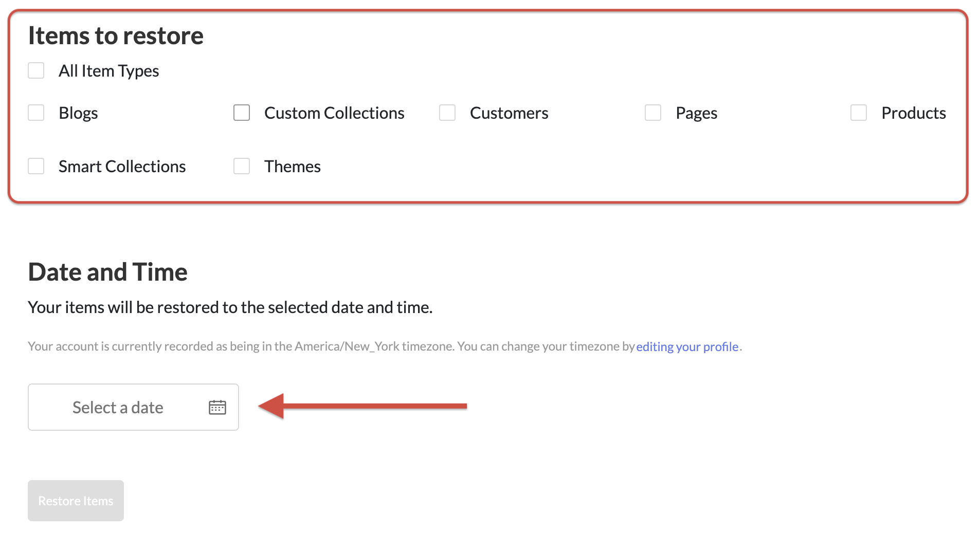Click the Themes label text
This screenshot has width=980, height=549.
292,166
